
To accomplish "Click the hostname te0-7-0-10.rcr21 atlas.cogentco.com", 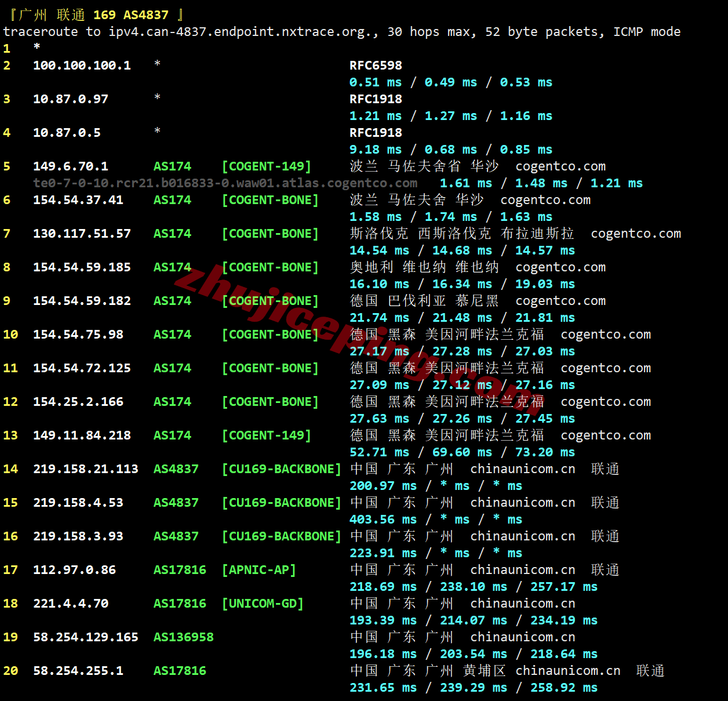I will tap(225, 183).
